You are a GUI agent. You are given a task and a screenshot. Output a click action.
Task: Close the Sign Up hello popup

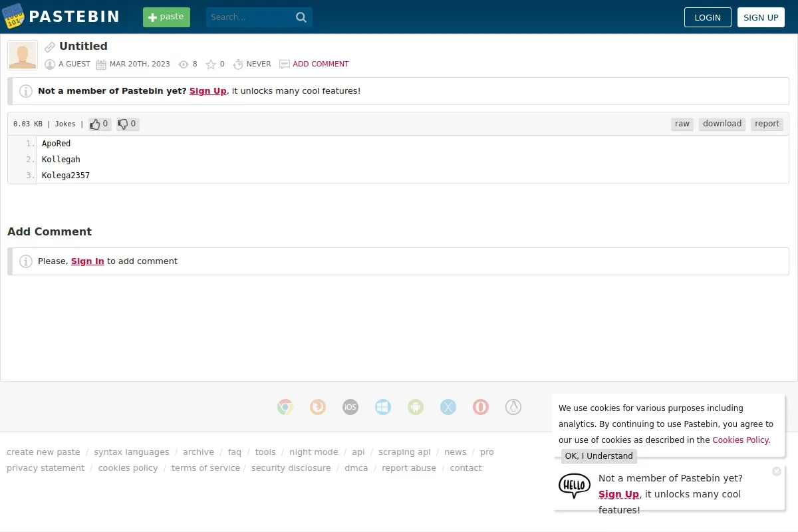(x=777, y=471)
